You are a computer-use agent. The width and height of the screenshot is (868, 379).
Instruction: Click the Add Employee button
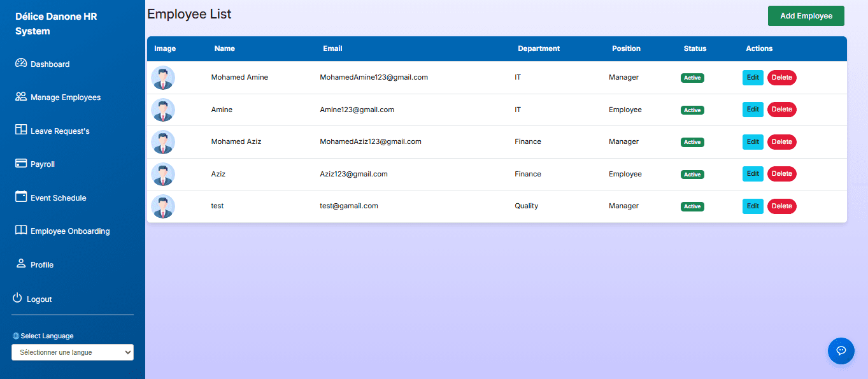pyautogui.click(x=806, y=16)
